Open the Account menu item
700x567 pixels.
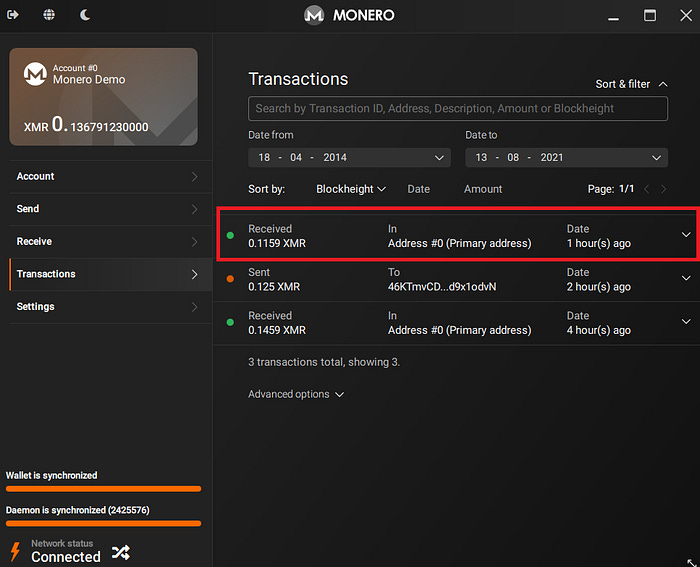107,176
